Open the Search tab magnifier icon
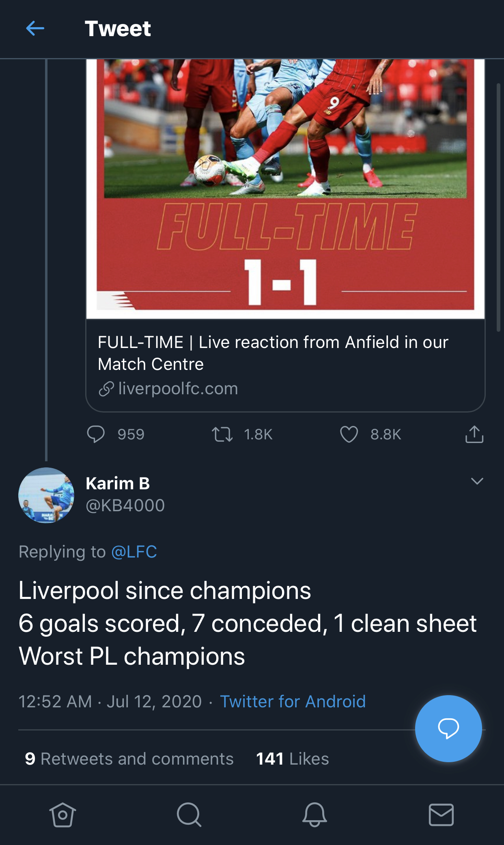Image resolution: width=504 pixels, height=845 pixels. [x=189, y=815]
